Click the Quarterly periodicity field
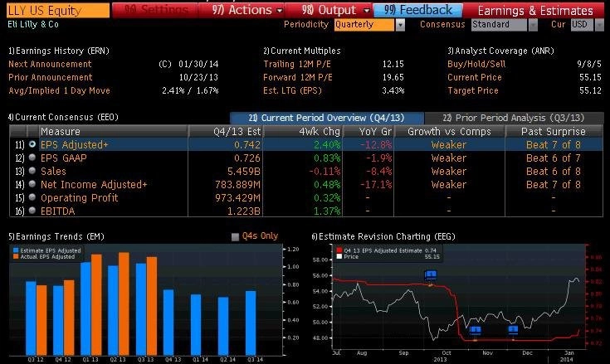 coord(364,25)
